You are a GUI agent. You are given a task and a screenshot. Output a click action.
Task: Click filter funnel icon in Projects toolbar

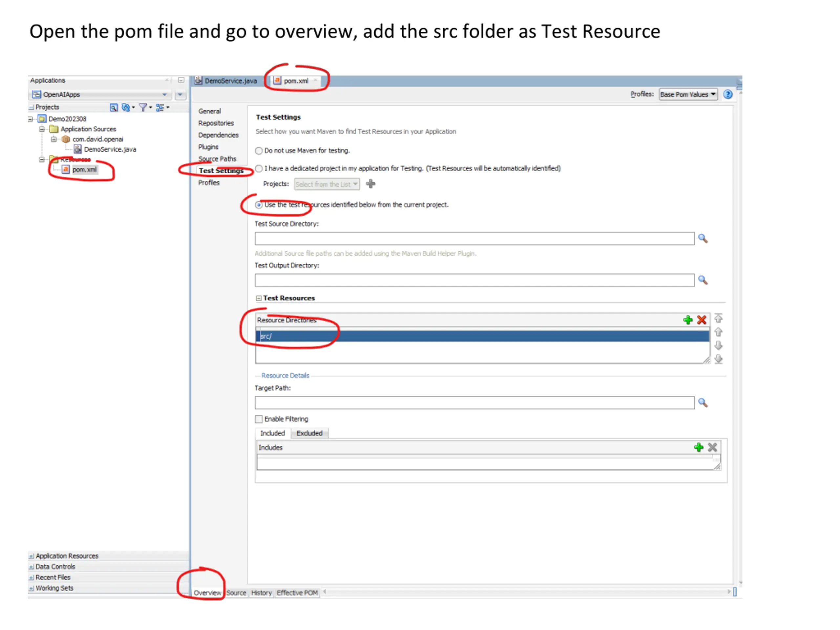pyautogui.click(x=143, y=108)
